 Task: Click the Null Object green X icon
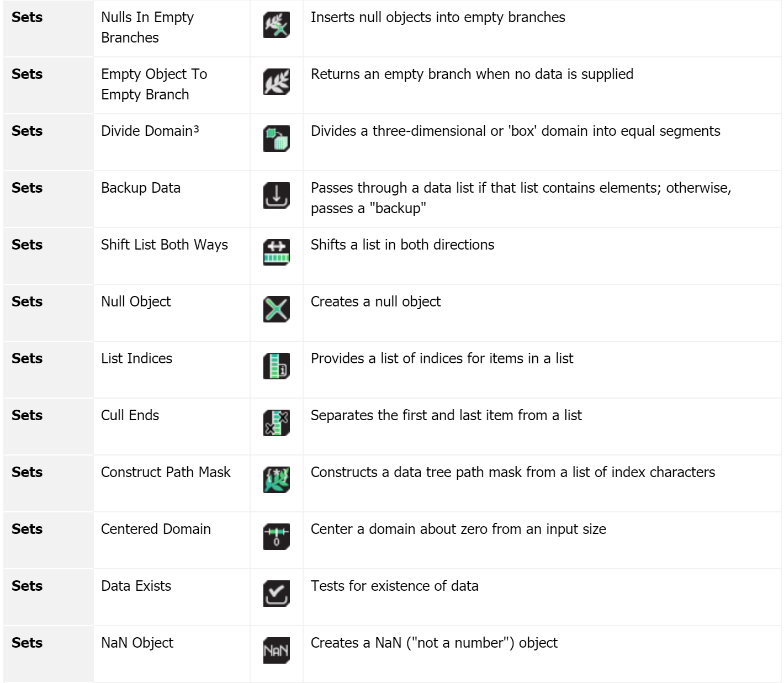click(277, 310)
